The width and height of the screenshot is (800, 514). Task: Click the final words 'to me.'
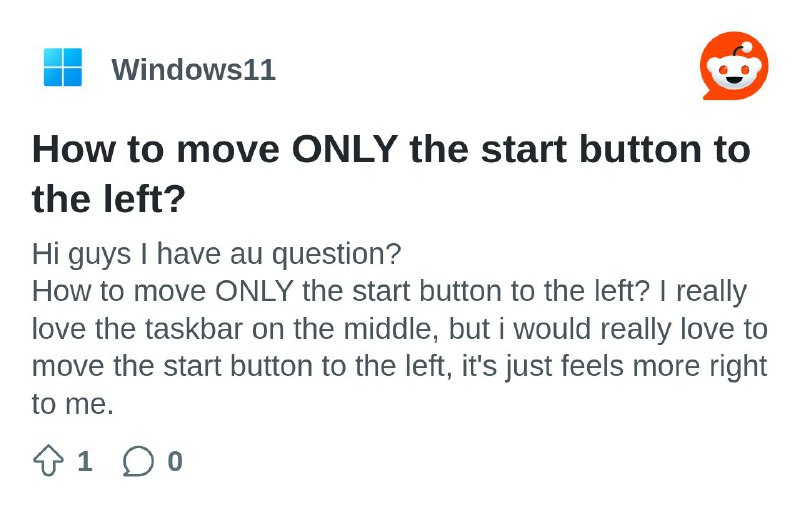point(72,404)
